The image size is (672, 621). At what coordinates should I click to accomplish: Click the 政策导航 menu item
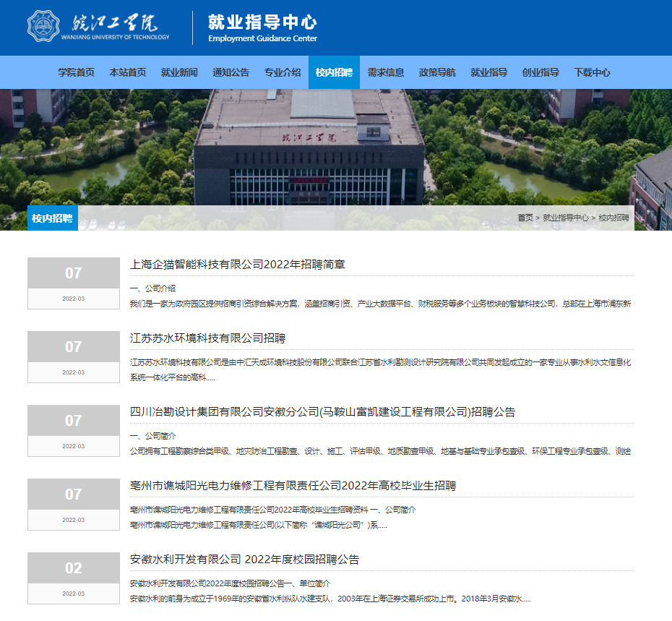pos(437,72)
